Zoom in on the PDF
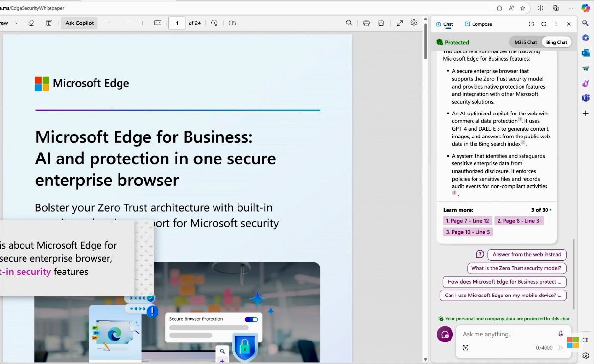 143,23
